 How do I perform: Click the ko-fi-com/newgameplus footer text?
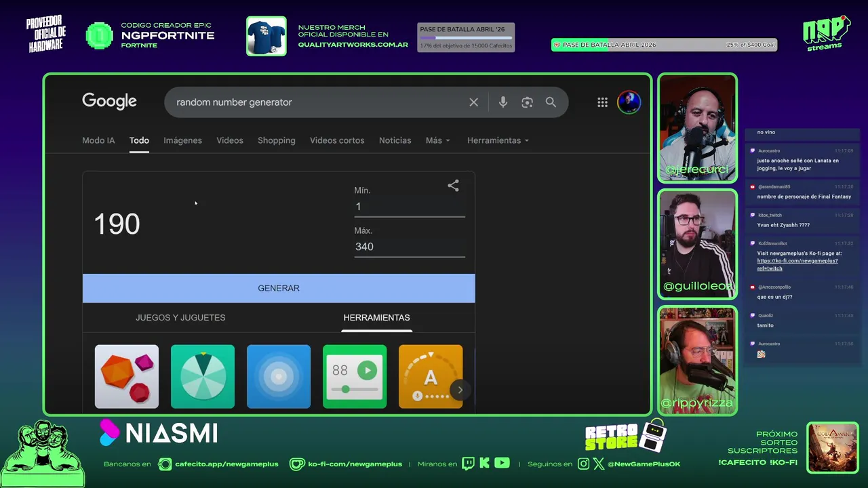pos(355,464)
